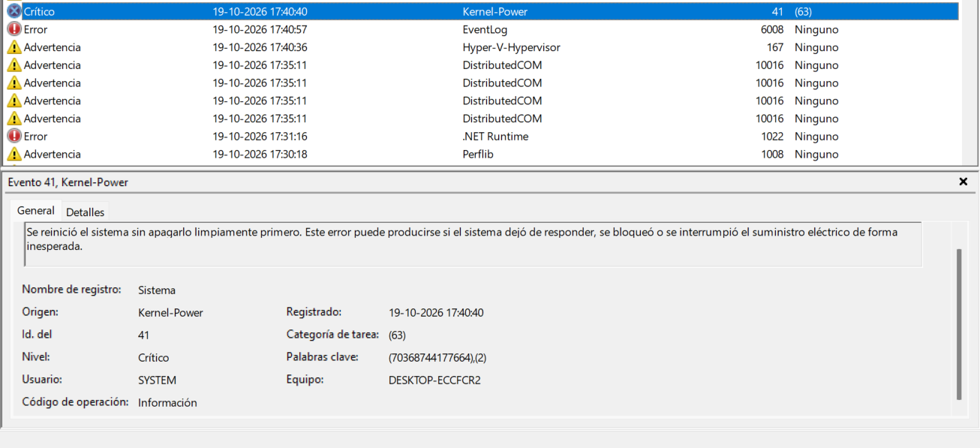
Task: Click the warning icon on the Perflib row
Action: click(14, 155)
